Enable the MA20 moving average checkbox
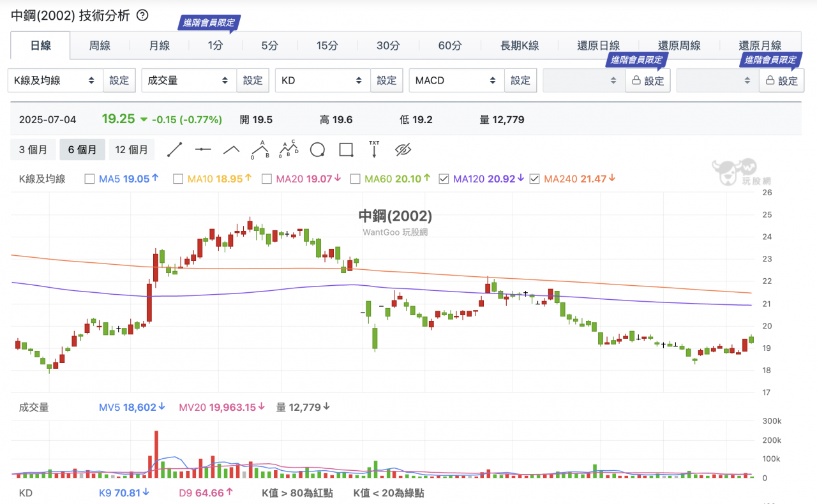The width and height of the screenshot is (817, 504). pos(267,179)
